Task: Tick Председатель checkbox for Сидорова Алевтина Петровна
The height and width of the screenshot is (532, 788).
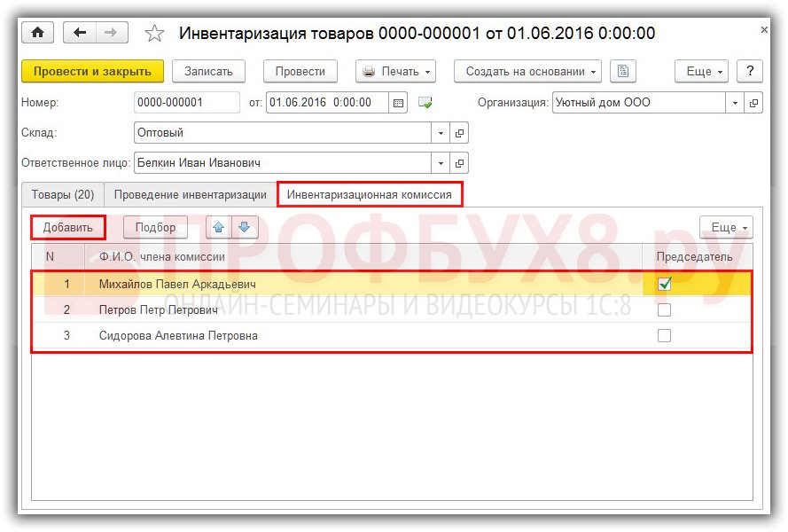Action: (664, 336)
